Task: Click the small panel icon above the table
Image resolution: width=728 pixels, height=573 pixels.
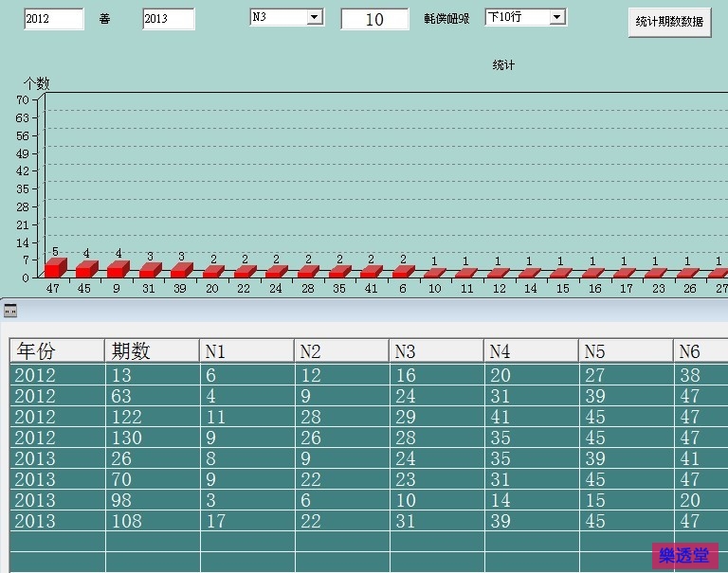Action: tap(10, 310)
